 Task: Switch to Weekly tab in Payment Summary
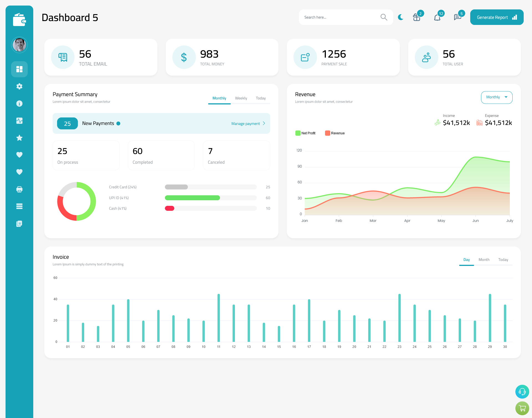pyautogui.click(x=241, y=98)
